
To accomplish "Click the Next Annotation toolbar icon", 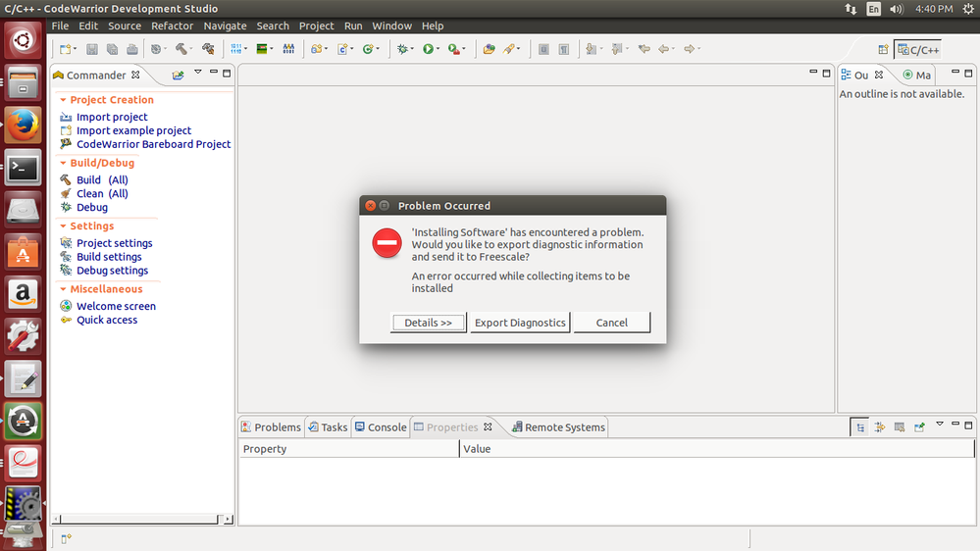I will (591, 49).
